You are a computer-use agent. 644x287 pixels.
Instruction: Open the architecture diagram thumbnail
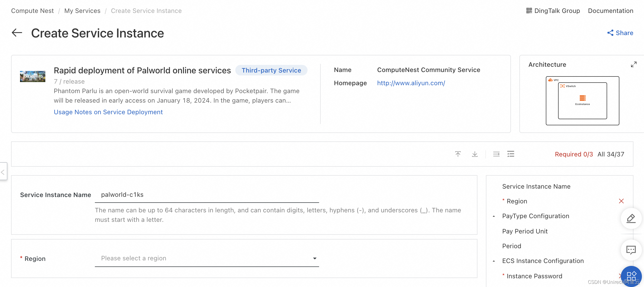click(x=583, y=101)
